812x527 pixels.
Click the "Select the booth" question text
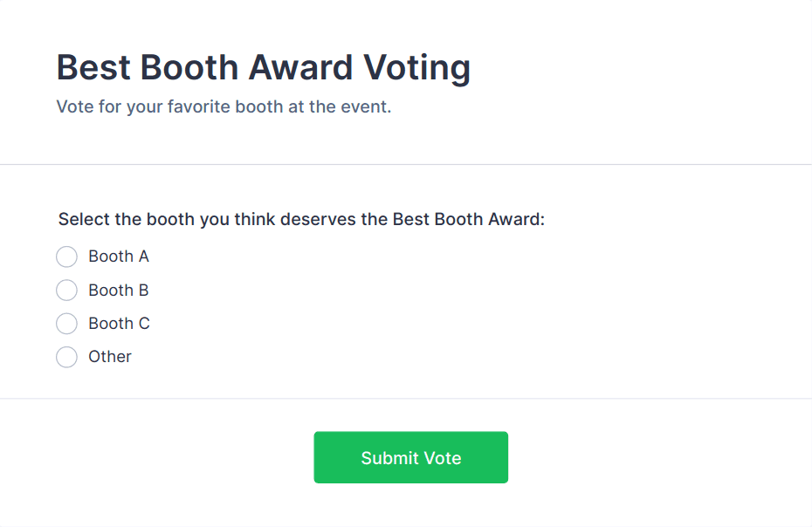(301, 219)
